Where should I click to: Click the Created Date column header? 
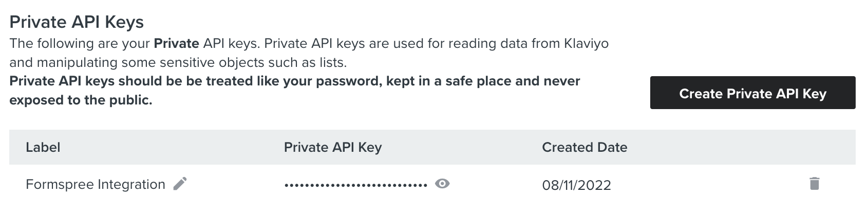pyautogui.click(x=584, y=147)
